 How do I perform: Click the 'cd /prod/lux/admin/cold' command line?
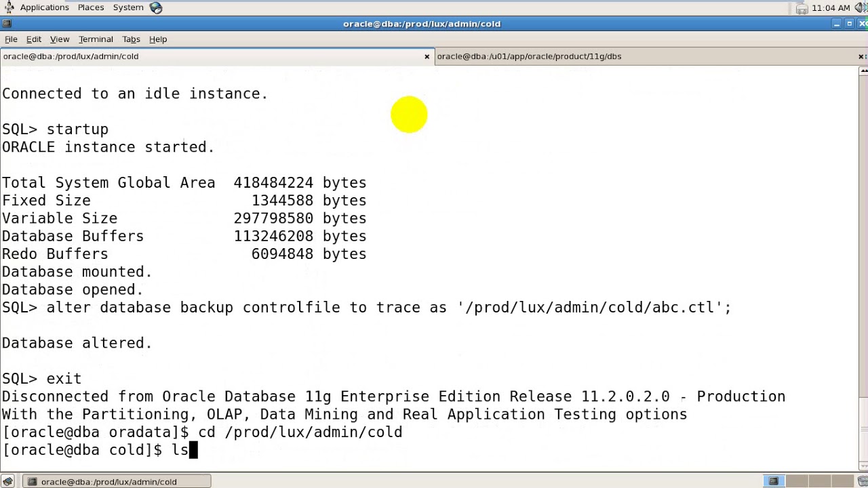pos(202,432)
